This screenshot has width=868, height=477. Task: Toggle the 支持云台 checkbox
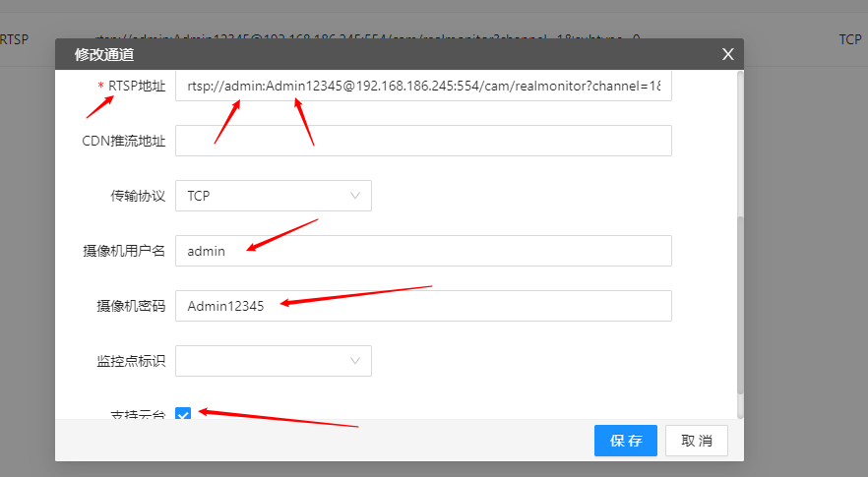(x=183, y=413)
